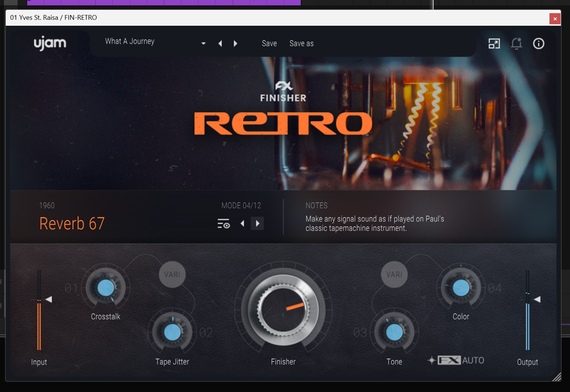Image resolution: width=570 pixels, height=392 pixels.
Task: Click the purple clip in the DAW behind
Action: tap(164, 2)
